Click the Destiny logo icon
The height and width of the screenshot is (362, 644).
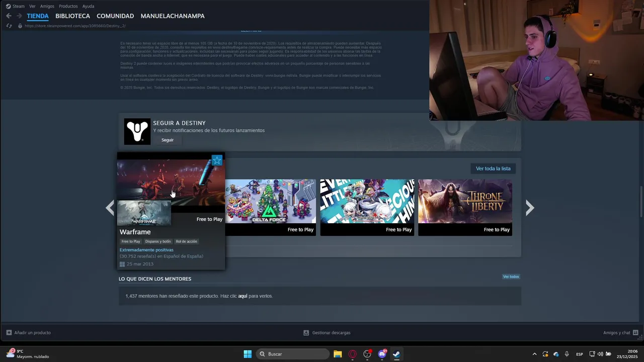[137, 132]
